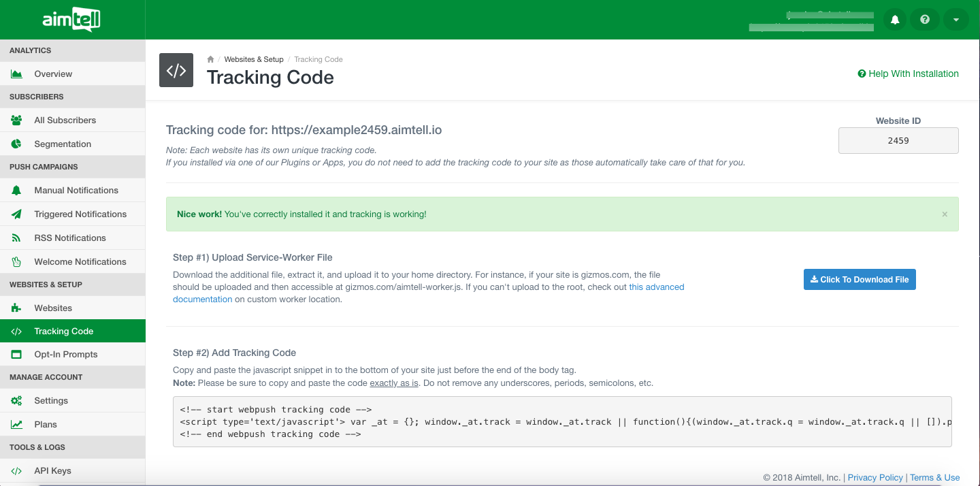980x486 pixels.
Task: Open the Privacy Policy footer link
Action: point(875,478)
